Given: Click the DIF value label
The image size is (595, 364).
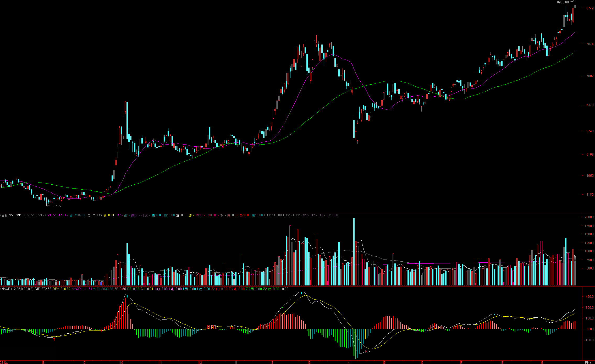Looking at the screenshot, I should coord(43,289).
